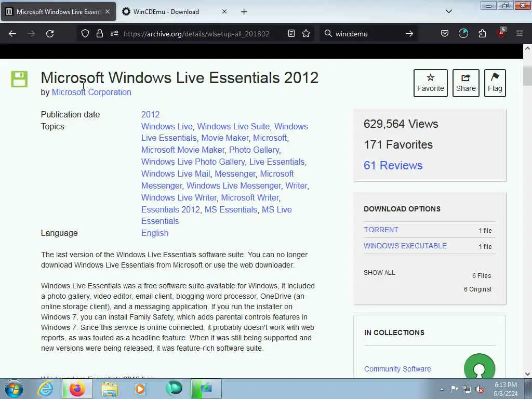Click the Flag button
The height and width of the screenshot is (399, 532).
pos(495,83)
